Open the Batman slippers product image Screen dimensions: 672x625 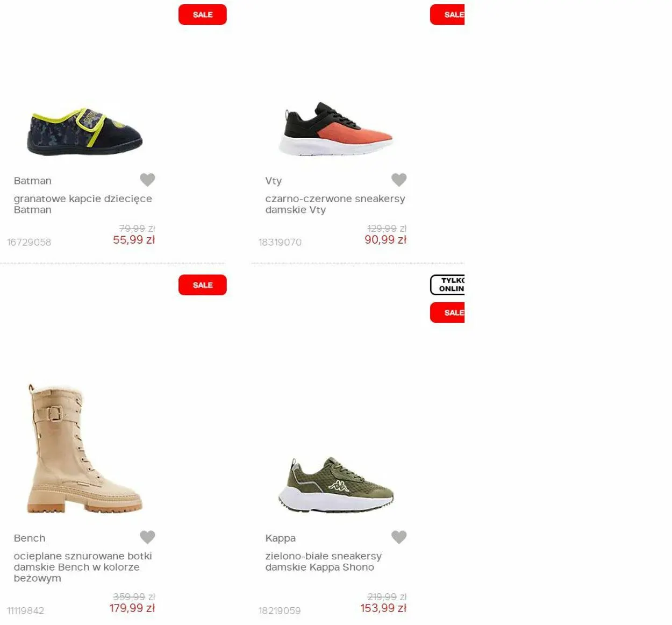pyautogui.click(x=85, y=132)
